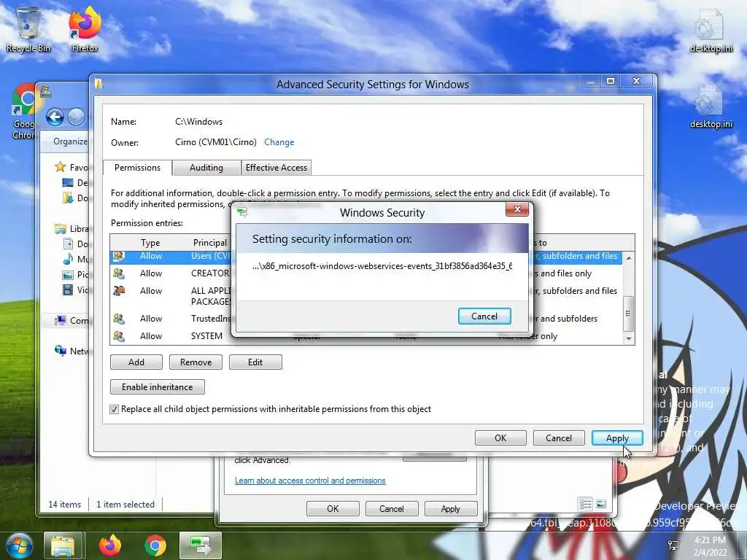Click the taskbar clock showing 4:21 PM
747x560 pixels.
pyautogui.click(x=710, y=546)
